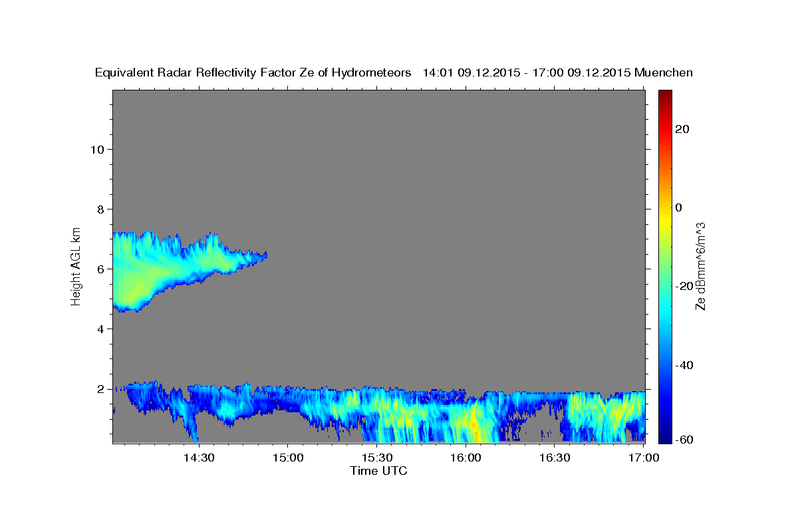Click the 'Height AGL km' y-axis label
This screenshot has width=798, height=532.
(76, 266)
